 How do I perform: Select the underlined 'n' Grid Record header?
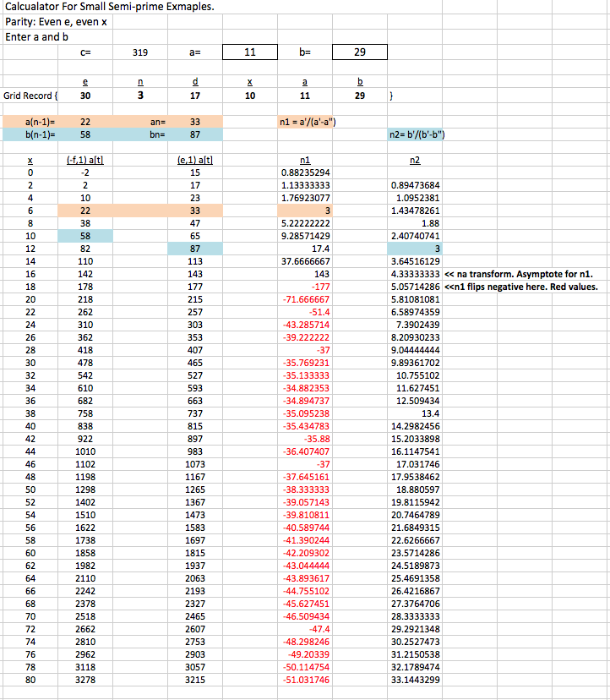pyautogui.click(x=140, y=82)
